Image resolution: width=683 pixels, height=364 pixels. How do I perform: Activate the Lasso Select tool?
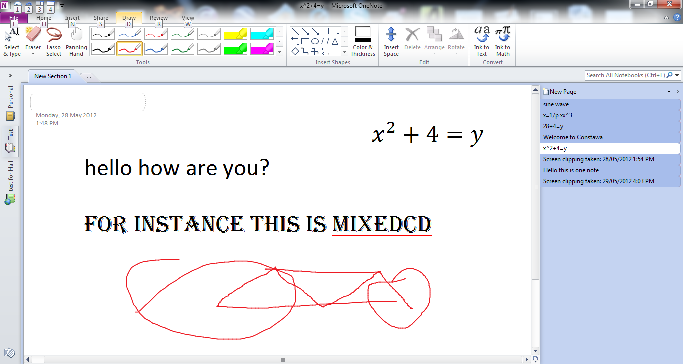pyautogui.click(x=54, y=42)
